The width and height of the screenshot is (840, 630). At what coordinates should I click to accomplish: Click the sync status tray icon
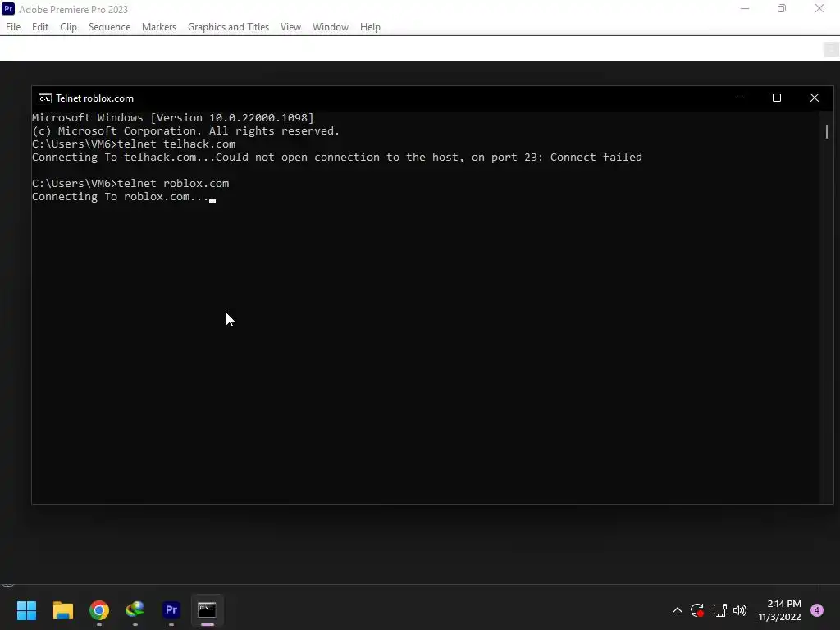point(697,610)
